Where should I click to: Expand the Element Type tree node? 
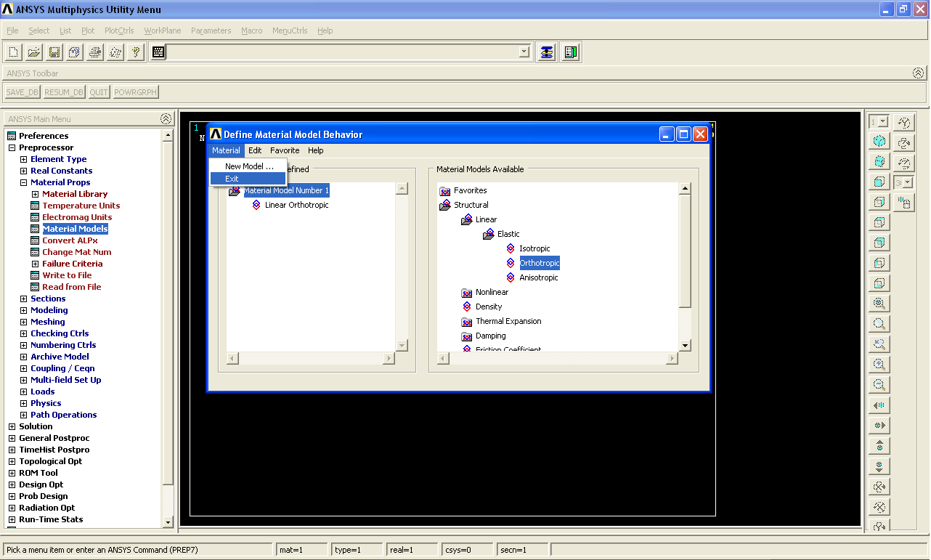point(23,159)
